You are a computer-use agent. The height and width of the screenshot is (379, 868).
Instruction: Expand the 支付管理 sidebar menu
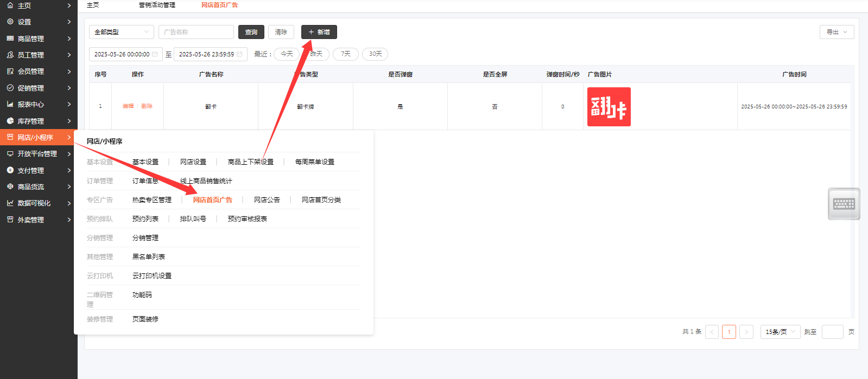tap(37, 170)
